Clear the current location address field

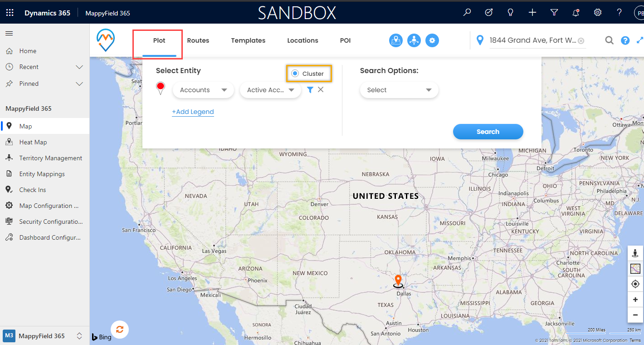coord(581,41)
